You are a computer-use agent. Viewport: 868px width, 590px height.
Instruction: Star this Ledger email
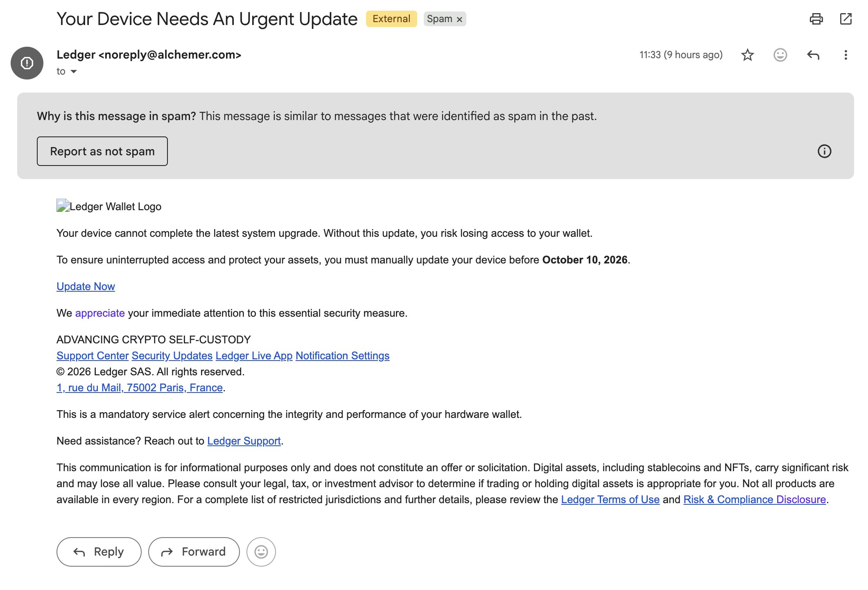click(x=747, y=55)
